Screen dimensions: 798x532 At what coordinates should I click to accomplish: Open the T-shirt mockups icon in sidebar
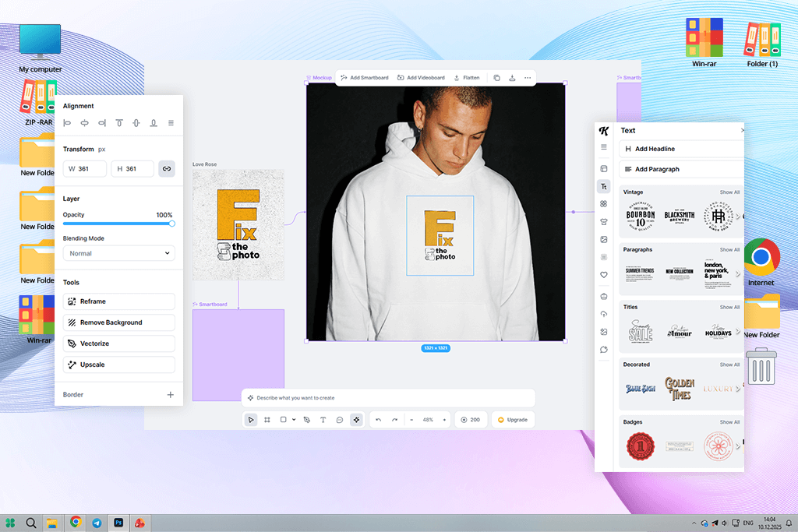[604, 221]
